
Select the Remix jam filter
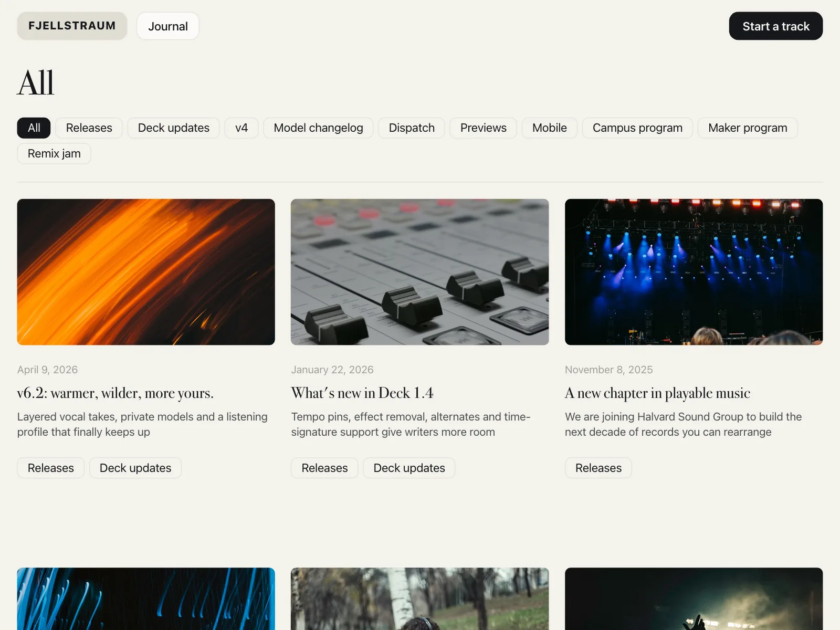click(x=54, y=153)
